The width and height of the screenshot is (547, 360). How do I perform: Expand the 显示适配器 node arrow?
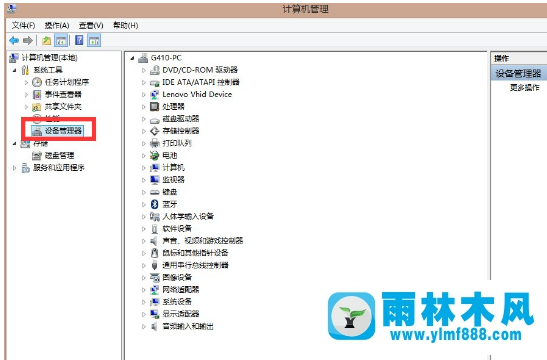click(x=144, y=314)
